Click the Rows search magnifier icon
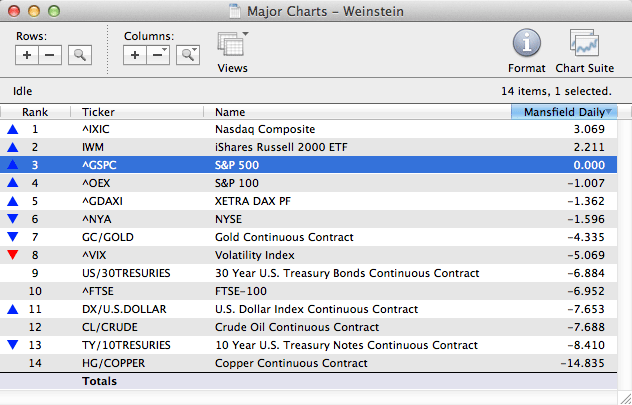 [79, 54]
